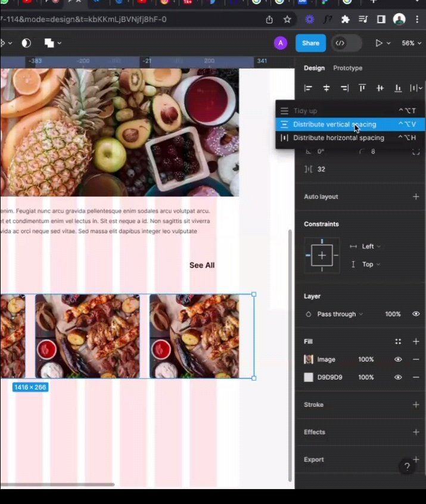426x504 pixels.
Task: Open Chrome three-dot menu
Action: 417,19
